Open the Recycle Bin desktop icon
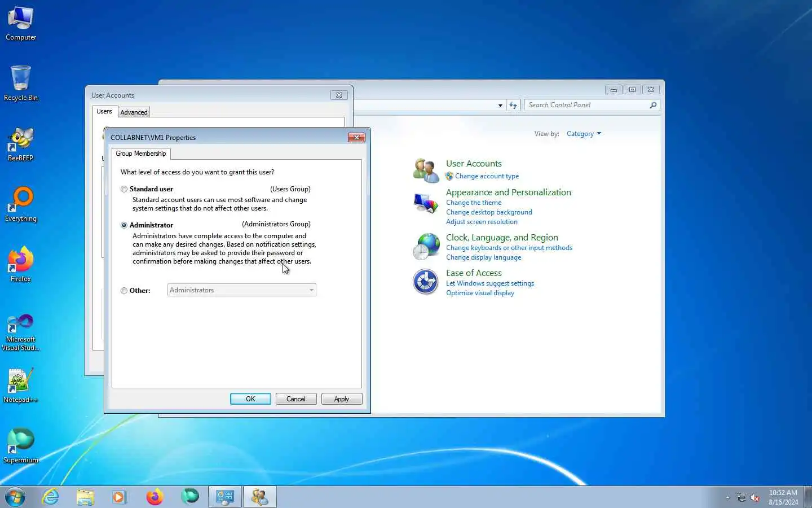Image resolution: width=812 pixels, height=508 pixels. (21, 83)
